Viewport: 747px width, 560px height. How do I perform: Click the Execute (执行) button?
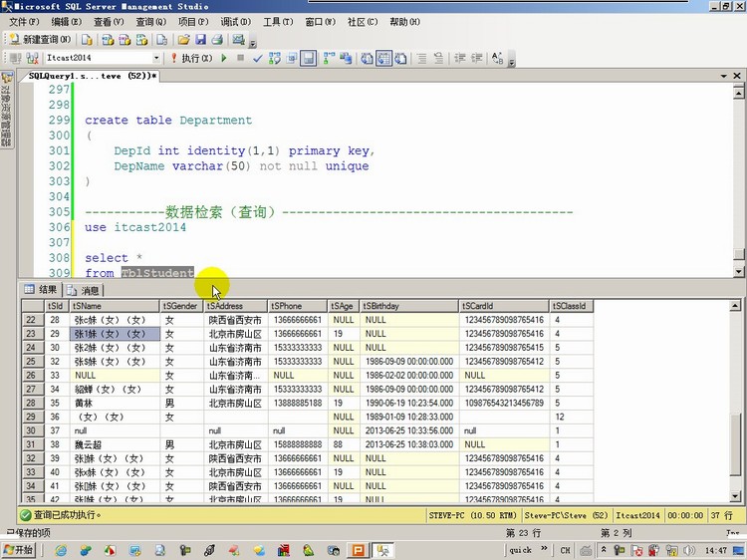191,58
